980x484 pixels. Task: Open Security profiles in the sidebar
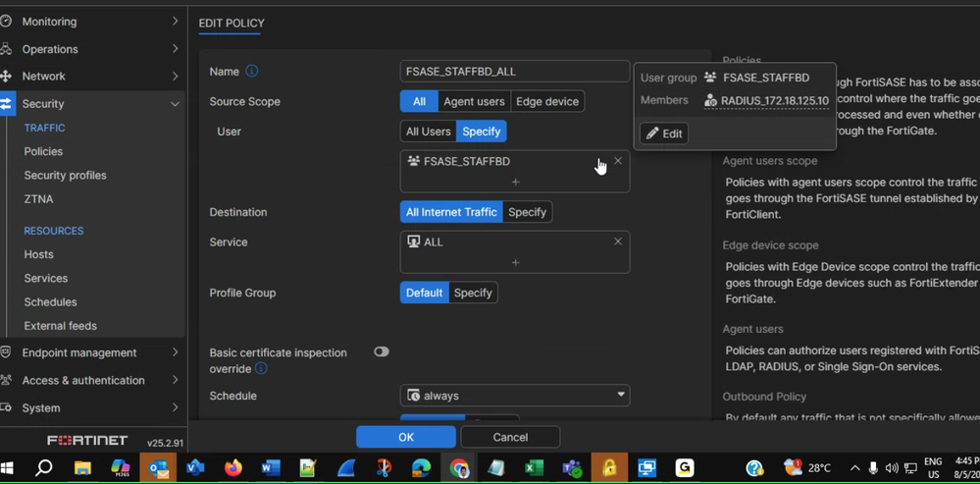65,175
